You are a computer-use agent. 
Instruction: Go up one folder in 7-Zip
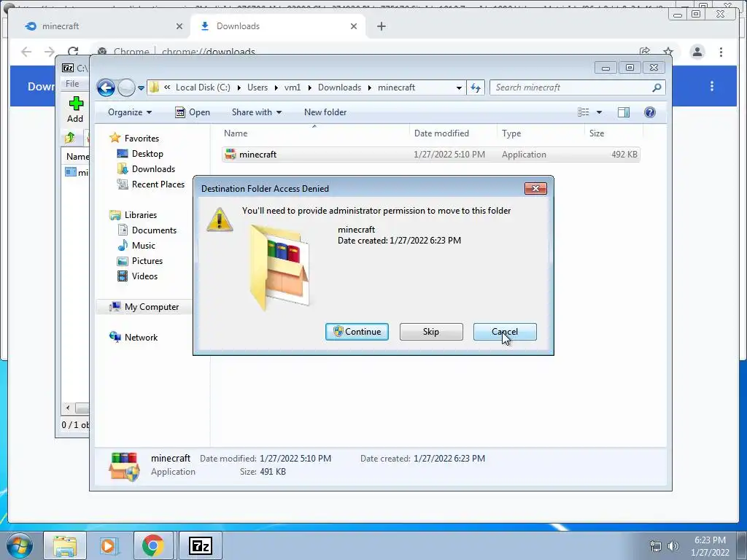pos(69,138)
